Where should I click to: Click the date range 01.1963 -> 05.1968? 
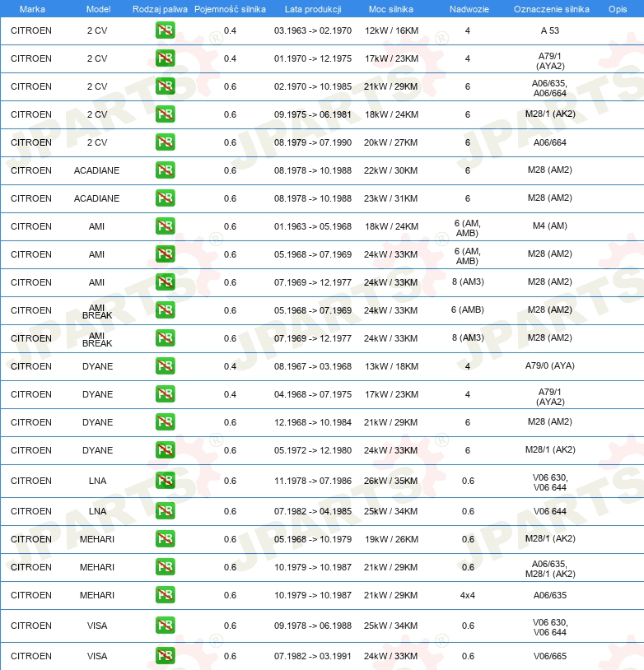pos(313,226)
